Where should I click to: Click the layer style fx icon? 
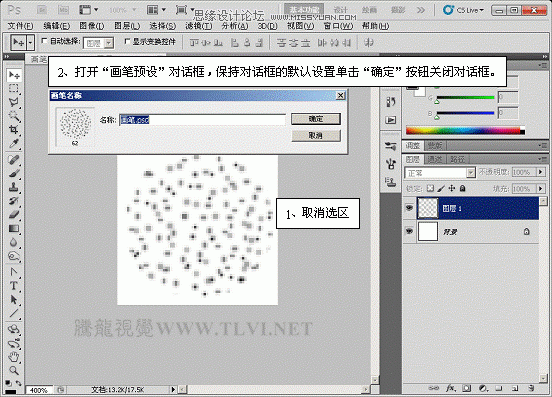coord(450,388)
